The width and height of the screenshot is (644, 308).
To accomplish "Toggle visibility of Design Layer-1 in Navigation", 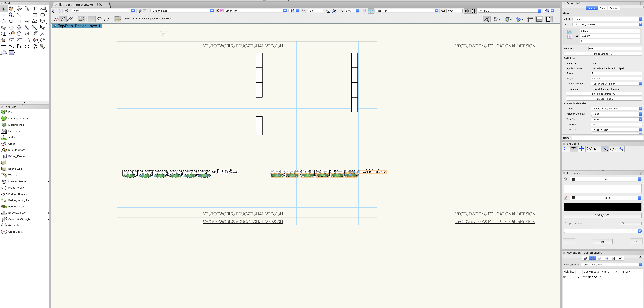I will coord(564,277).
